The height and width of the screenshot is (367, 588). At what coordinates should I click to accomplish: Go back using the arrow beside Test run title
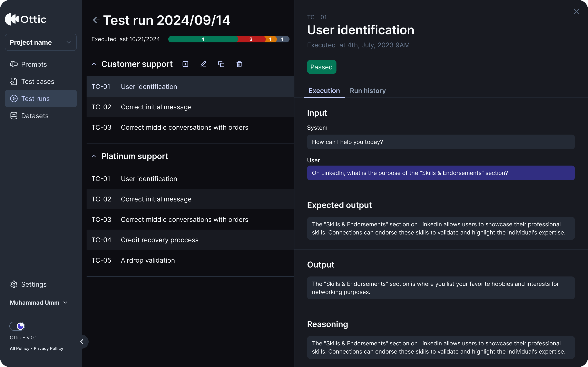pos(96,20)
